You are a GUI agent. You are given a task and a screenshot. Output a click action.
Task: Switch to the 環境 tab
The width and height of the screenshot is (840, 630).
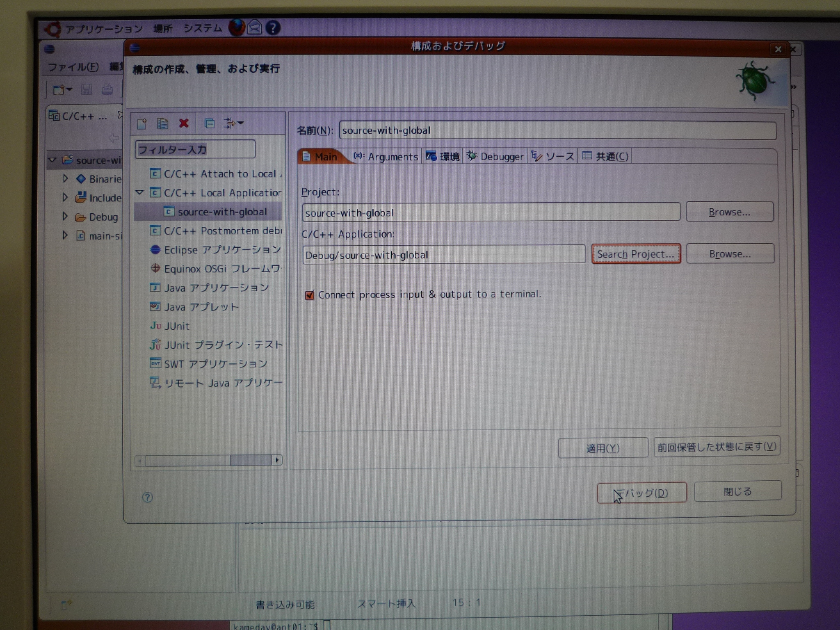(x=443, y=156)
